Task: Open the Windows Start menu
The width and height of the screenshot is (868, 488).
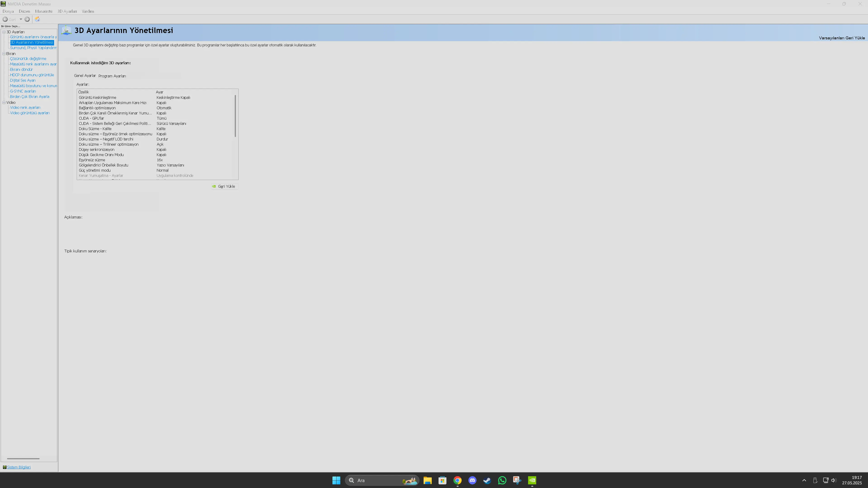Action: [336, 480]
